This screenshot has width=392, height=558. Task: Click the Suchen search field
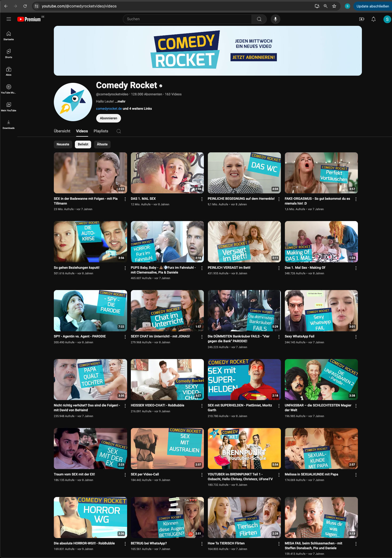pyautogui.click(x=187, y=19)
